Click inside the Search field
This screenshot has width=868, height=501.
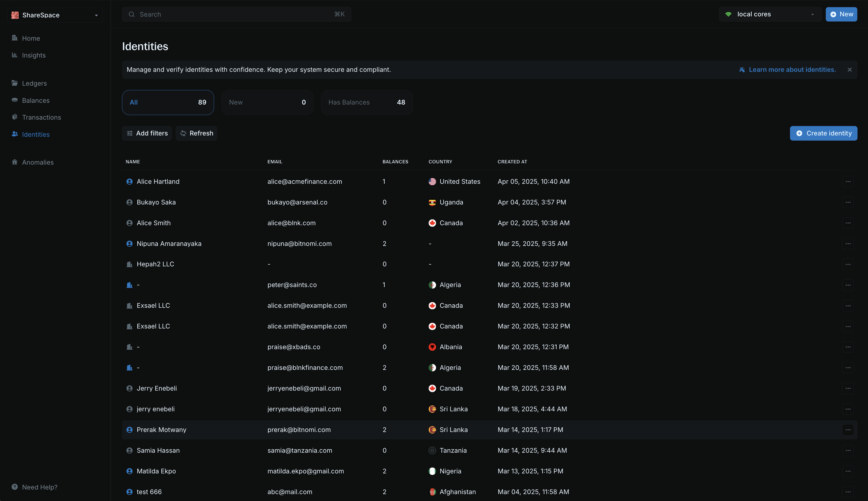237,14
